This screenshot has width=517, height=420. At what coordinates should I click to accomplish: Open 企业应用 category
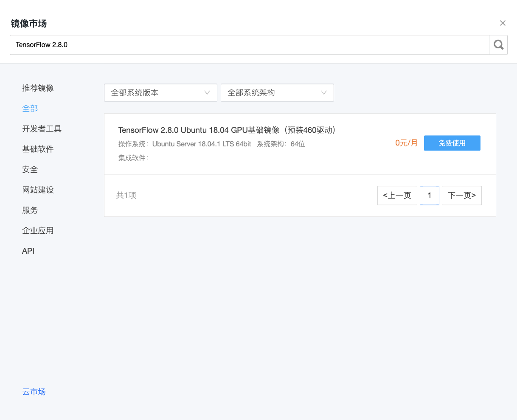point(38,230)
